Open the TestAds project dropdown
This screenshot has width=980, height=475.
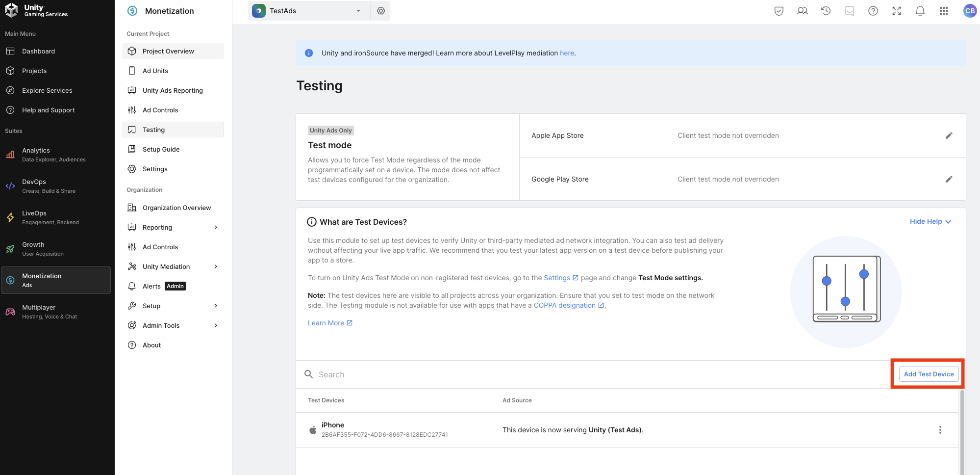309,11
